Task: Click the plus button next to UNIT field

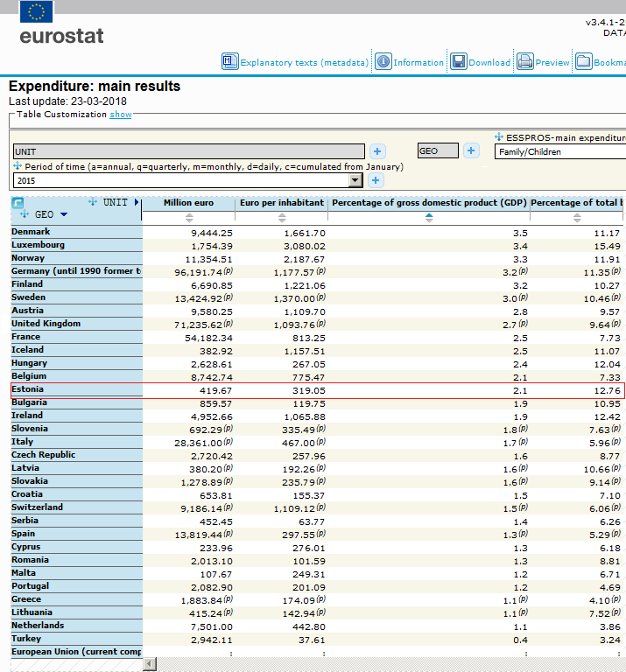Action: coord(377,151)
